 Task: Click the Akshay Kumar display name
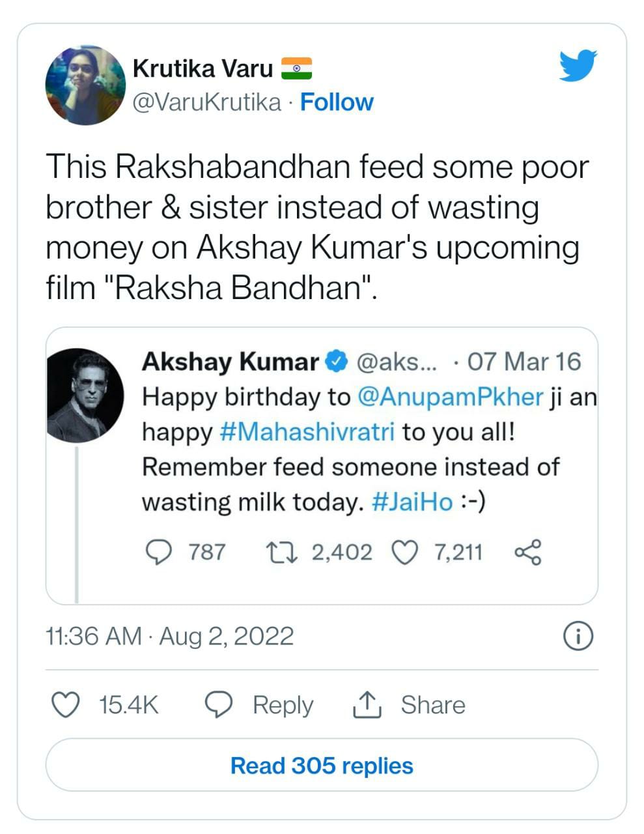pos(230,362)
